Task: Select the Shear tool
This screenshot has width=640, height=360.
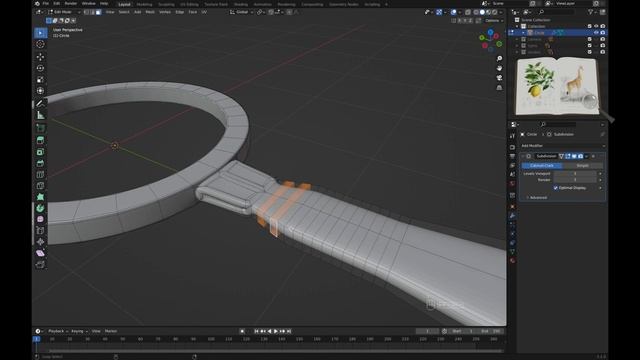Action: pos(40,253)
